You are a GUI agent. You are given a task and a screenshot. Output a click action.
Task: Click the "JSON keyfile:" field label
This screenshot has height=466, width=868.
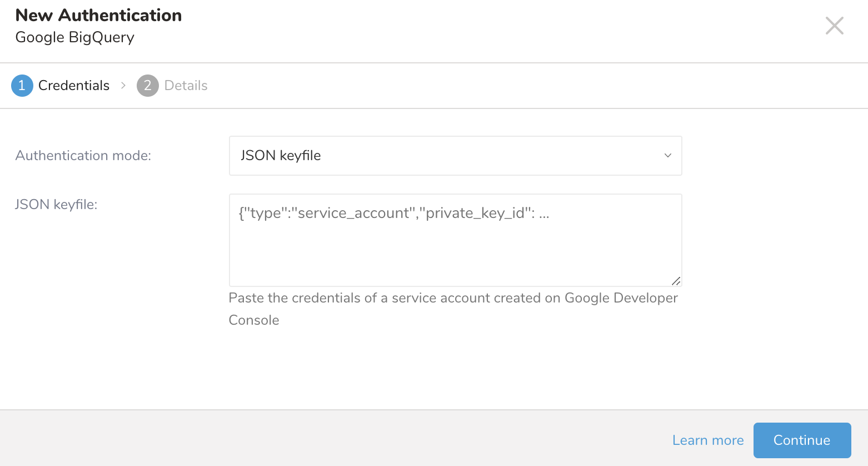56,205
